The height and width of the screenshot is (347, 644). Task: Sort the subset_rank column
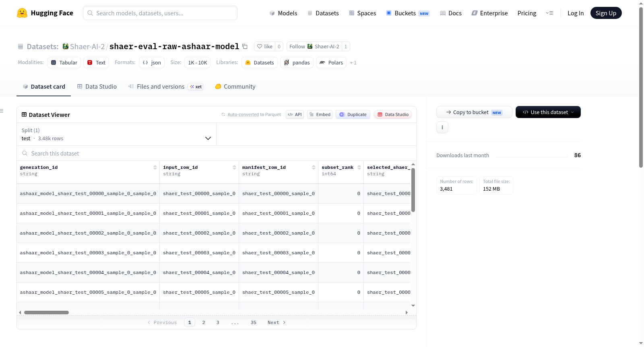(359, 167)
